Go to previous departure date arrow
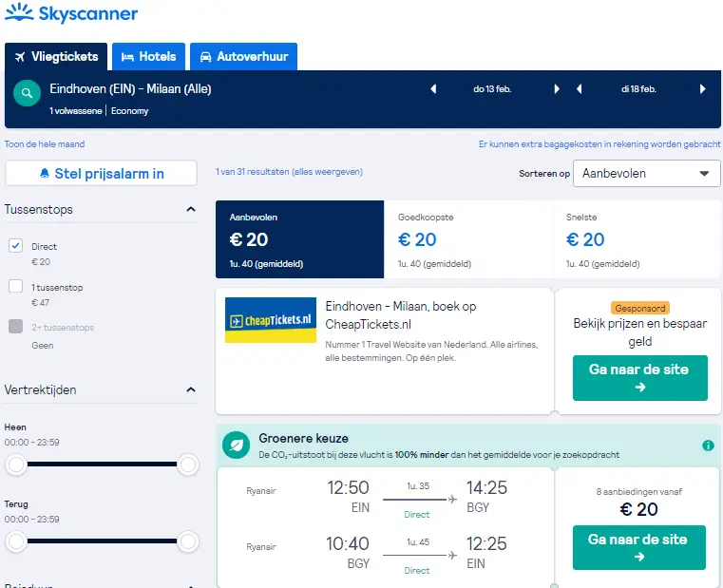This screenshot has width=723, height=588. pyautogui.click(x=433, y=89)
